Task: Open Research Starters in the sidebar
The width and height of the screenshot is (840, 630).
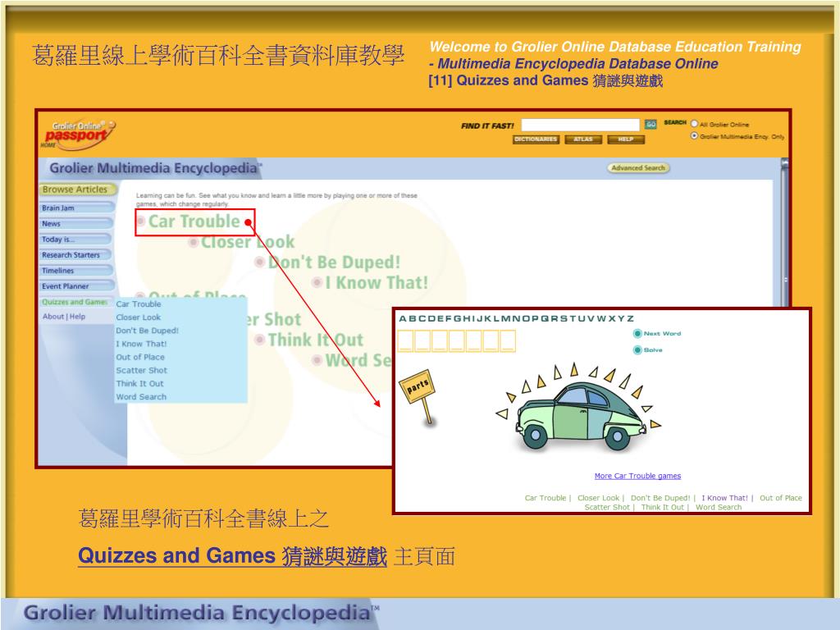Action: [76, 255]
